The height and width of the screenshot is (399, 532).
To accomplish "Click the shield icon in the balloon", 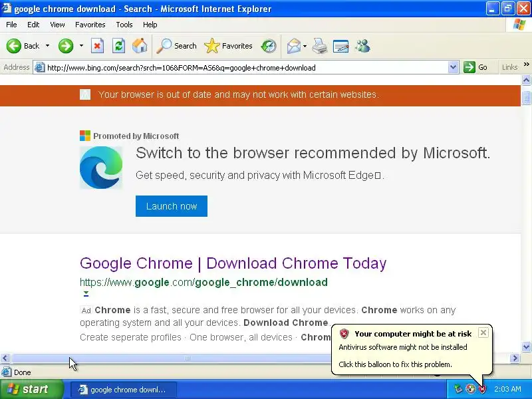I will (344, 334).
